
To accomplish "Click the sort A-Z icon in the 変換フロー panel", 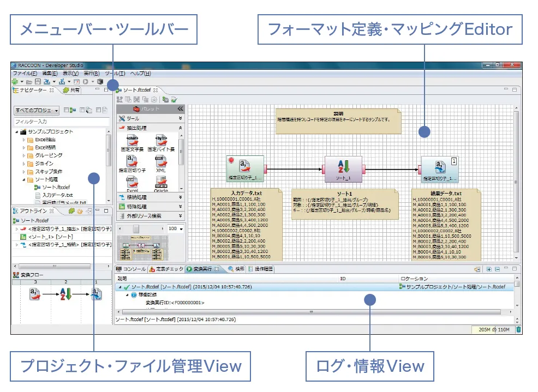I will coord(65,294).
